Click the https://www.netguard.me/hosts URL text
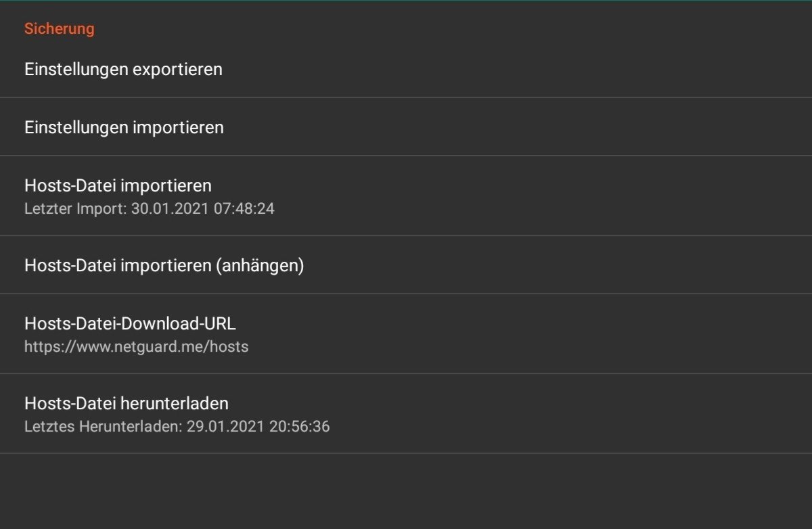Image resolution: width=812 pixels, height=529 pixels. tap(136, 347)
